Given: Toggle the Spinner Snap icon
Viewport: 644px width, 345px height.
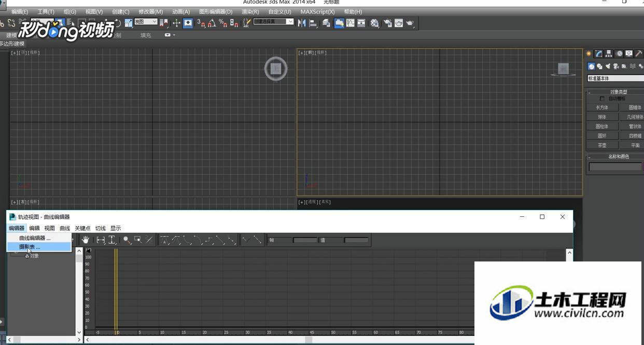Looking at the screenshot, I should [234, 23].
